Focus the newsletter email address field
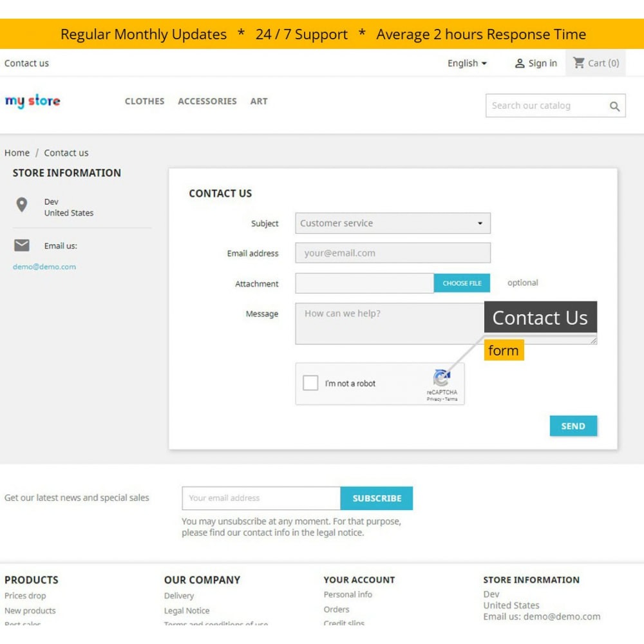The width and height of the screenshot is (644, 644). (261, 498)
